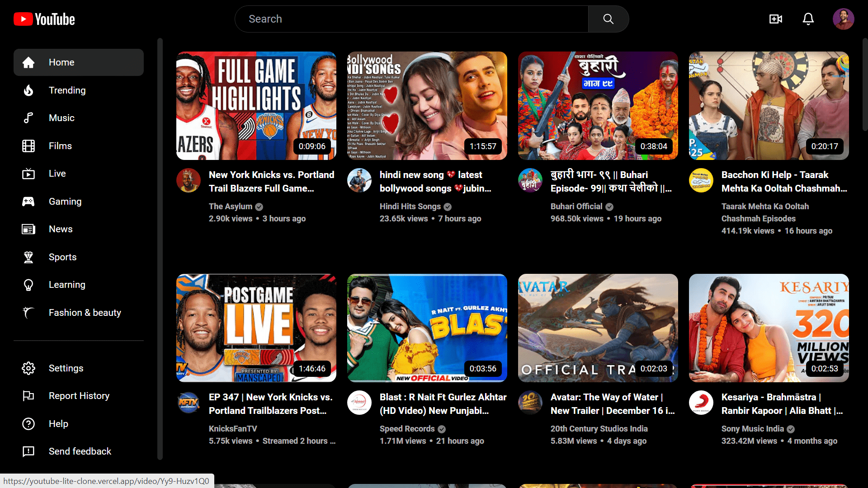Click into the Search input field
The height and width of the screenshot is (488, 868).
pyautogui.click(x=411, y=19)
